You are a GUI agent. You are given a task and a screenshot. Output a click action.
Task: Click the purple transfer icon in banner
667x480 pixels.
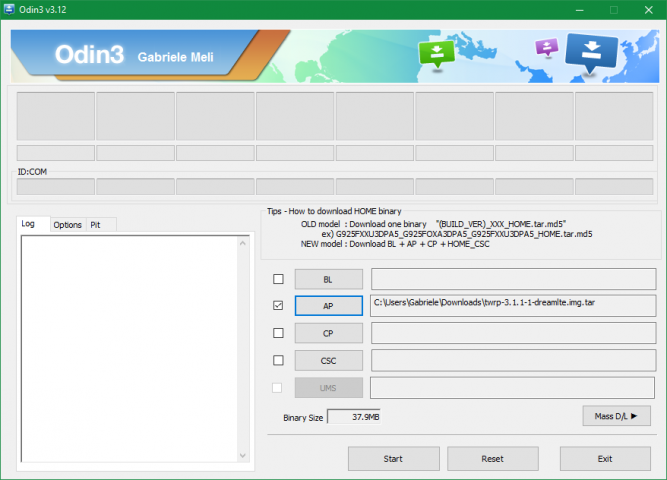[547, 47]
